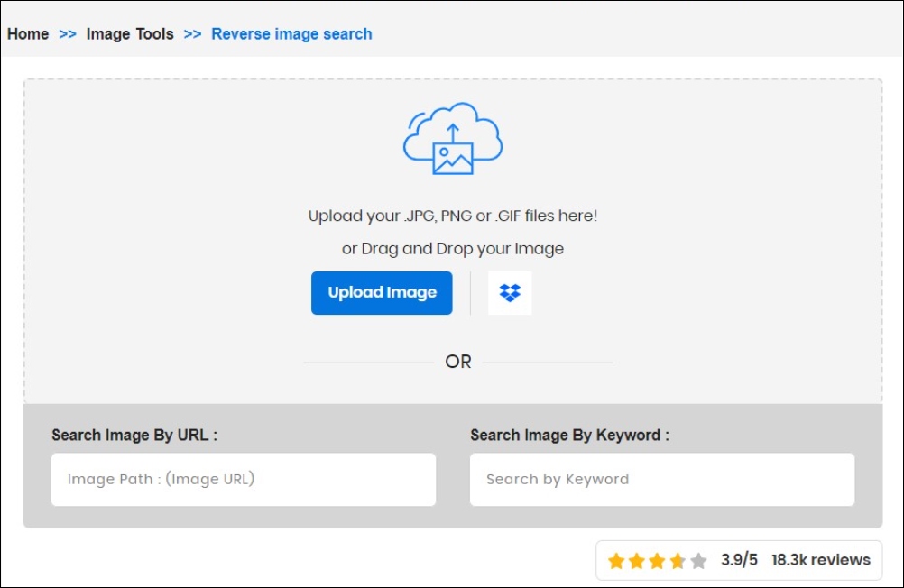This screenshot has width=904, height=588.
Task: Click the Search Image By Keyword label
Action: (569, 435)
